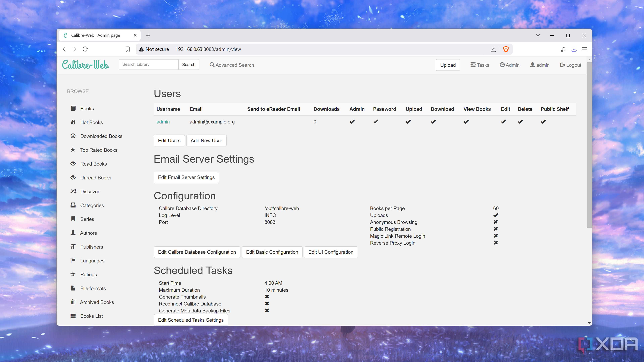Click the Languages flag icon
Screen dimensions: 644x362
pyautogui.click(x=73, y=261)
